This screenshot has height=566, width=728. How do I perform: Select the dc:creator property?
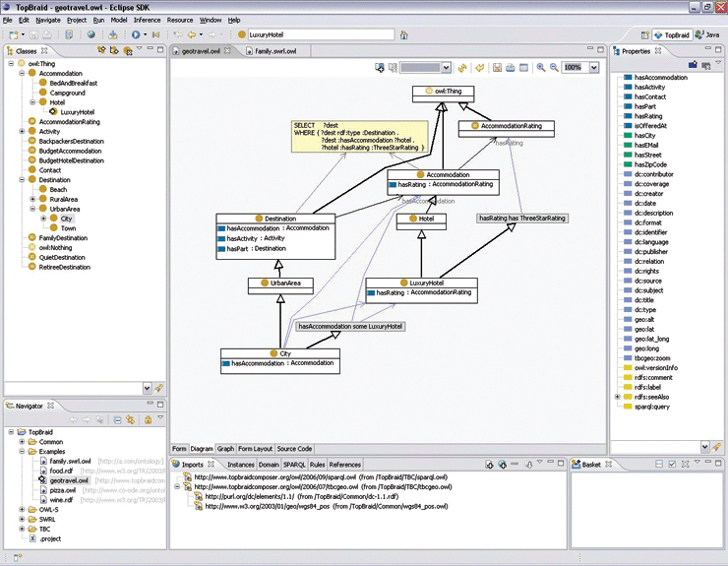point(648,193)
